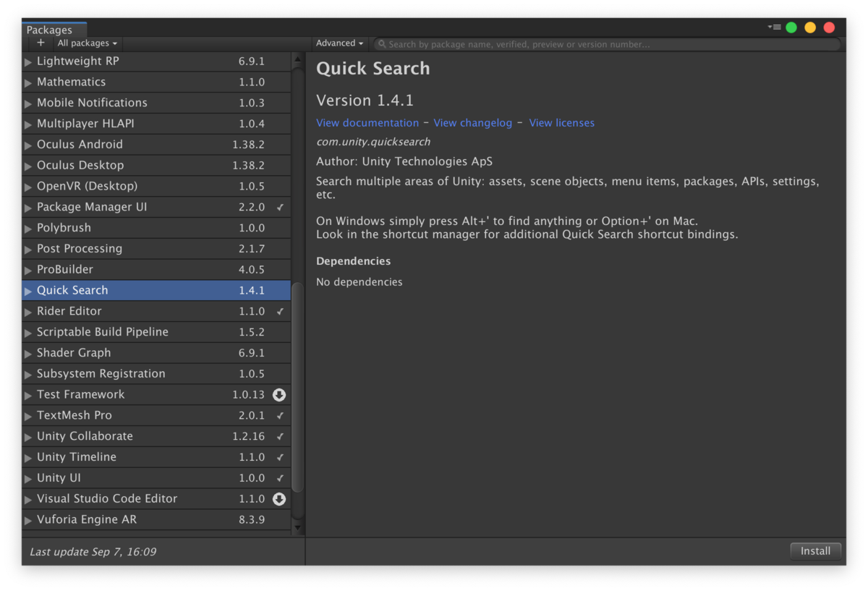The image size is (868, 591).
Task: Open the All packages filter dropdown
Action: pyautogui.click(x=87, y=43)
